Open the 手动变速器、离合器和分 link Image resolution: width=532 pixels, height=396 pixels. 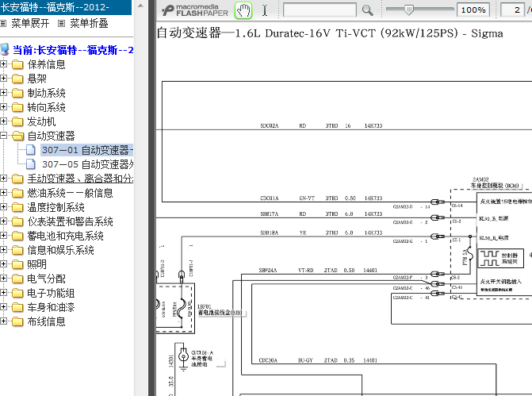[80, 179]
